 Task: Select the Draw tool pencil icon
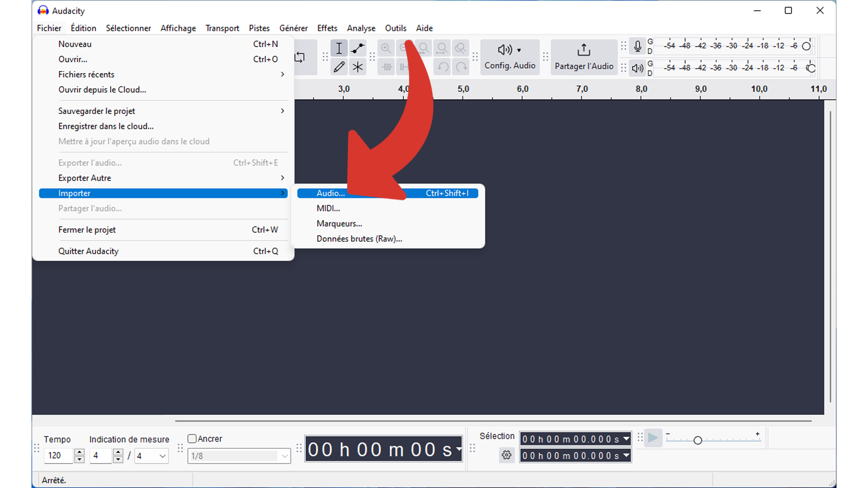(339, 67)
